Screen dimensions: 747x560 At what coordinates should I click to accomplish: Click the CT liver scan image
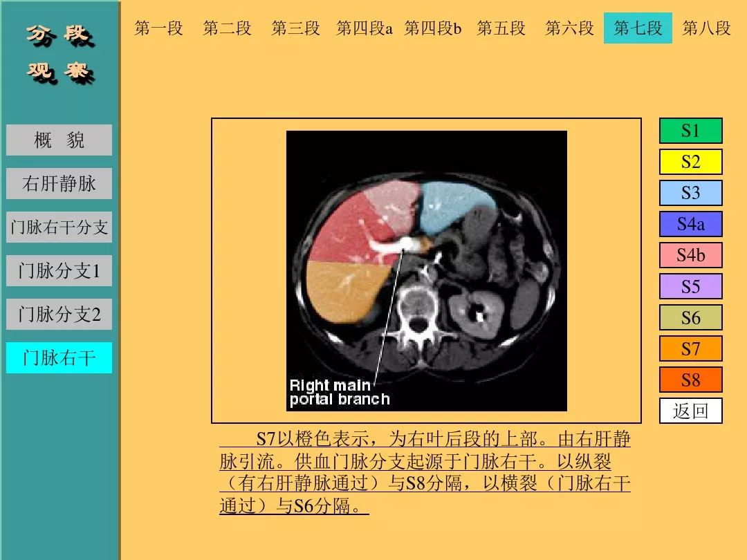click(x=426, y=270)
